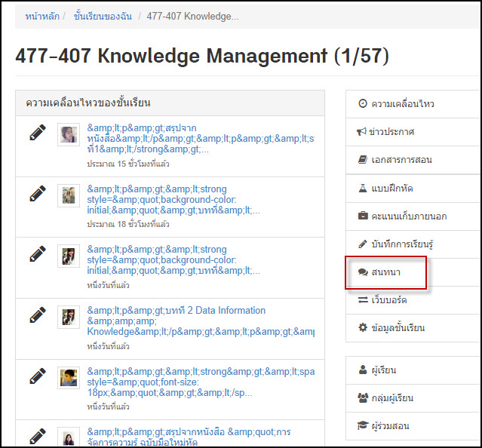Open the แบบฝึกหัด sidebar menu item

pos(413,189)
